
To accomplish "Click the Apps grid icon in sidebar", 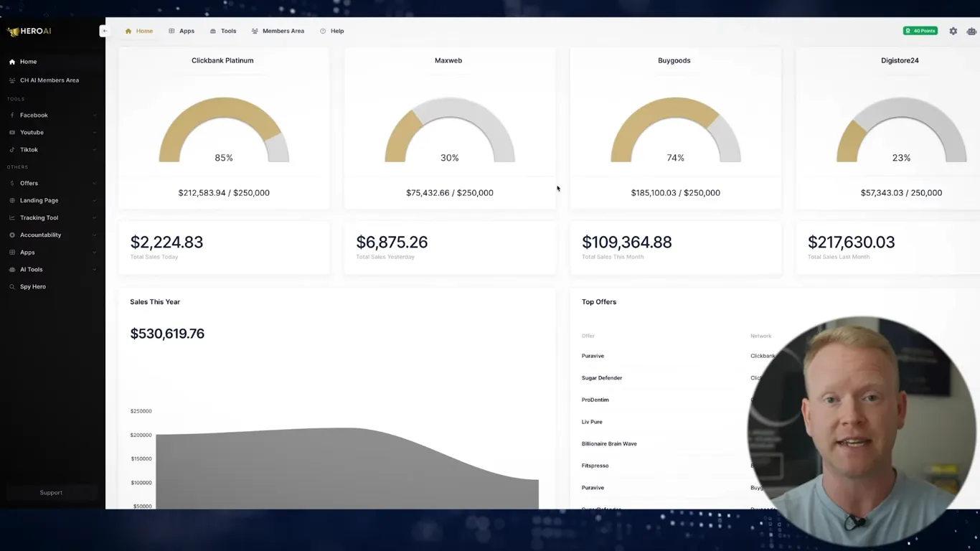I will pyautogui.click(x=12, y=252).
